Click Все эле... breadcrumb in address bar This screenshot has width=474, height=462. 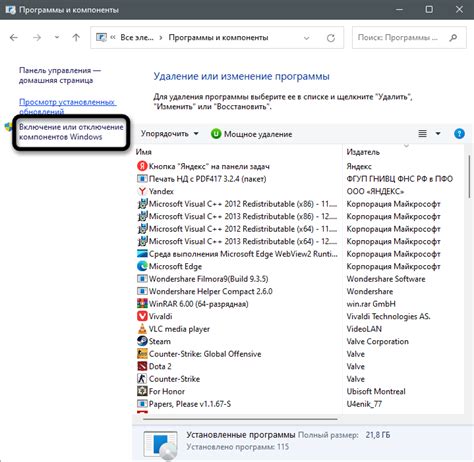coord(137,37)
